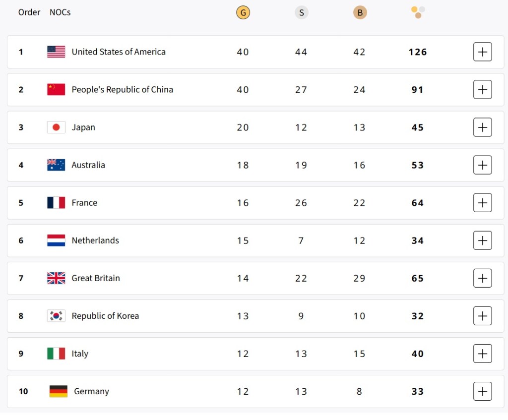Expand the Italy row details

point(482,354)
